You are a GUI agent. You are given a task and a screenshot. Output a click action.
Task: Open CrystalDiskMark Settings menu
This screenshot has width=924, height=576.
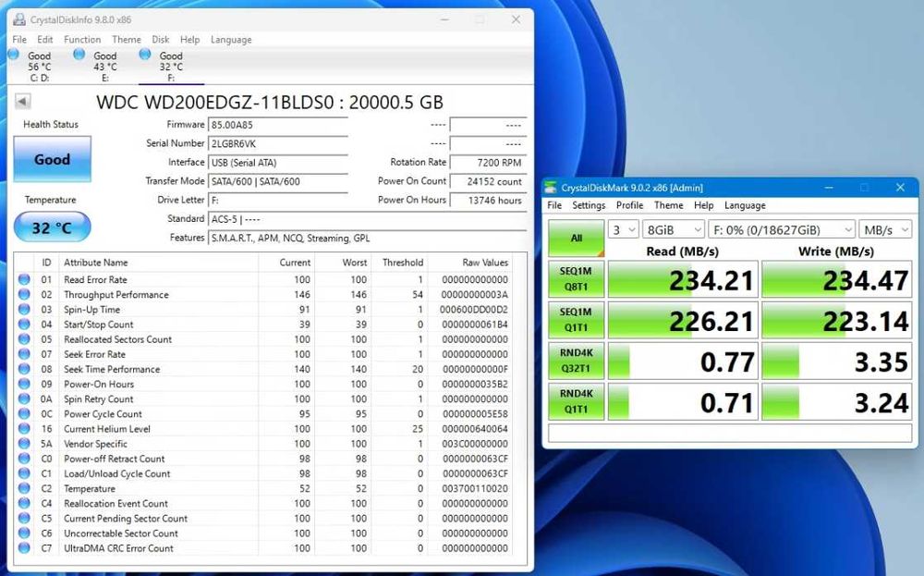pos(589,205)
